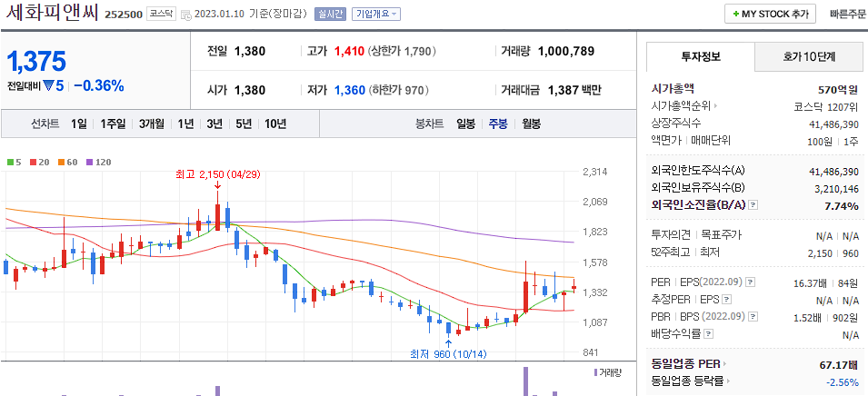Click the 16.37배 PER value

pyautogui.click(x=810, y=282)
